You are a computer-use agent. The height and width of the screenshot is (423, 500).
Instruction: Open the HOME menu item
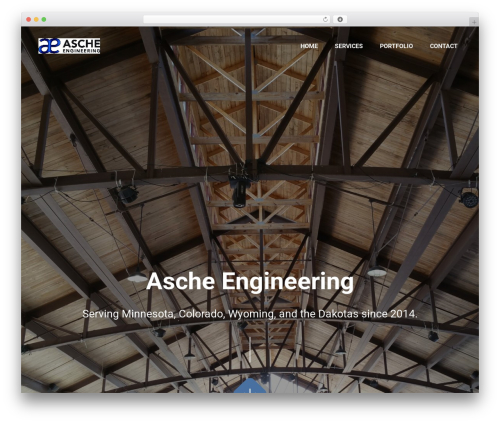309,46
